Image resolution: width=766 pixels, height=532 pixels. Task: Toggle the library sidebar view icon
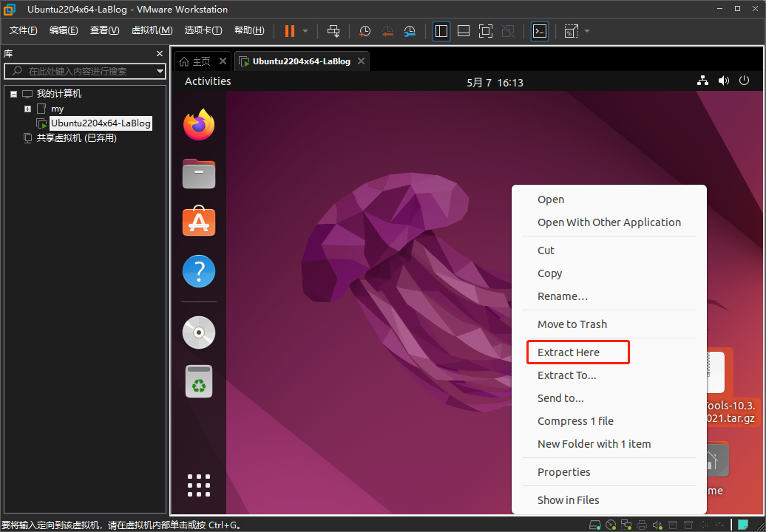click(441, 31)
